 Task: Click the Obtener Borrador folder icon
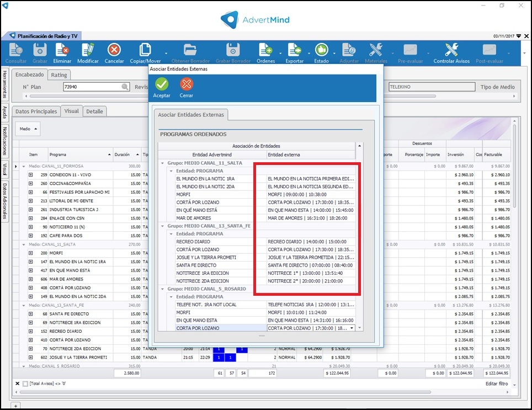tap(190, 50)
